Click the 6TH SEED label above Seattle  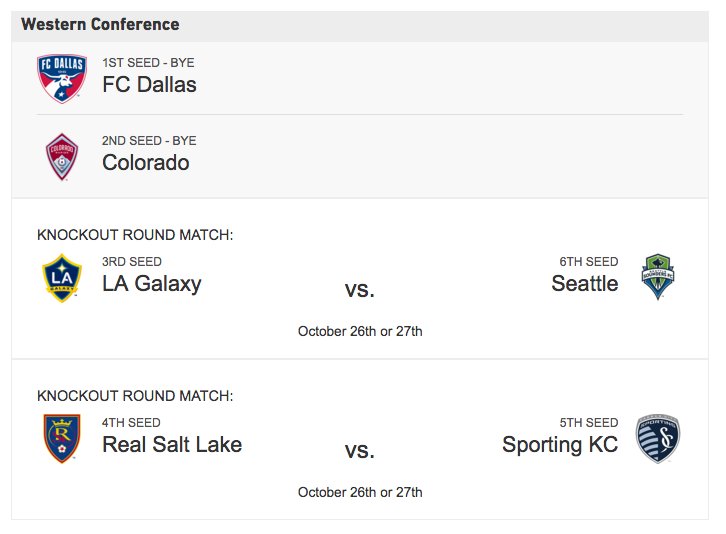point(588,262)
